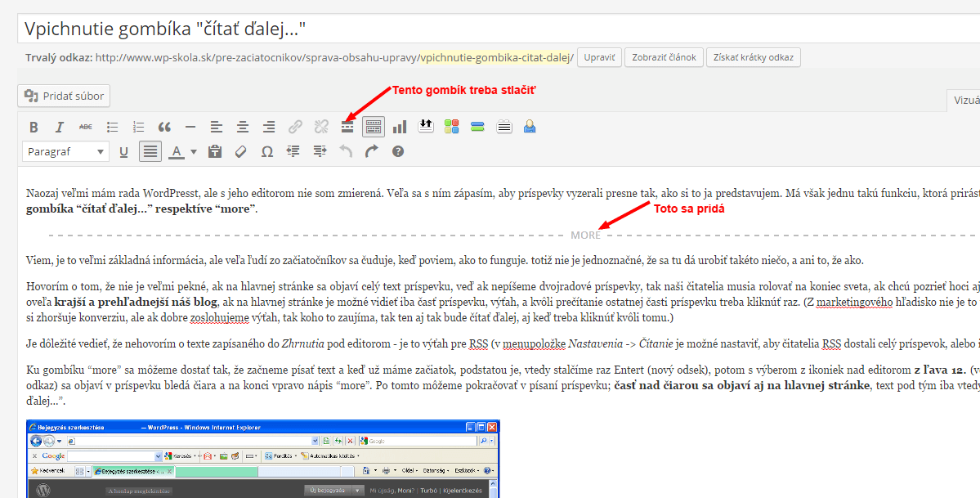Clear formatting with the eraser icon
980x498 pixels.
pyautogui.click(x=240, y=152)
